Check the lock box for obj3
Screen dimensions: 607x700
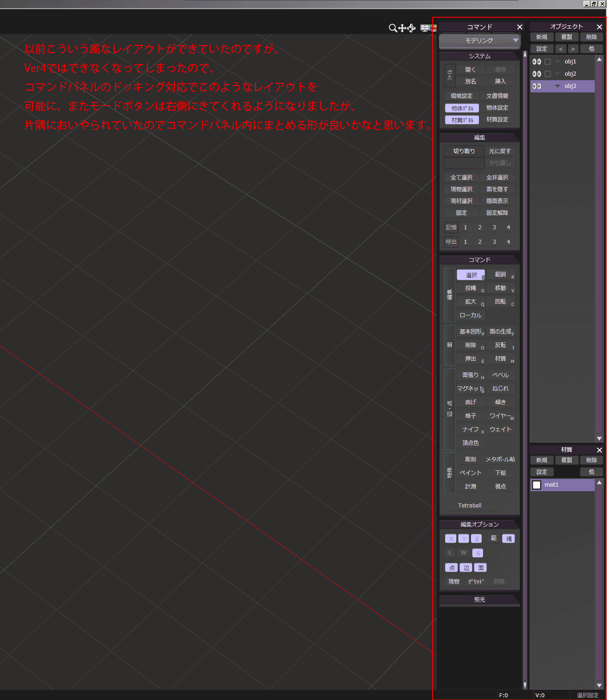point(548,86)
